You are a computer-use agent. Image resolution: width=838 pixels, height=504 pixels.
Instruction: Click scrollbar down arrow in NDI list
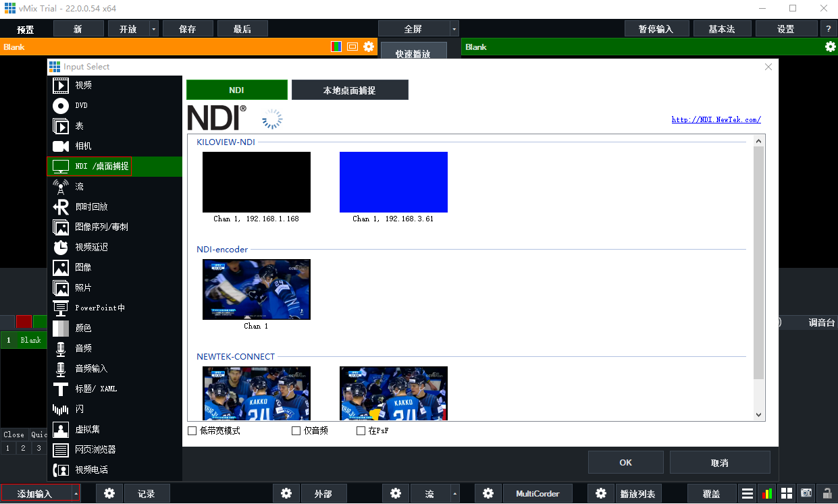pyautogui.click(x=759, y=415)
